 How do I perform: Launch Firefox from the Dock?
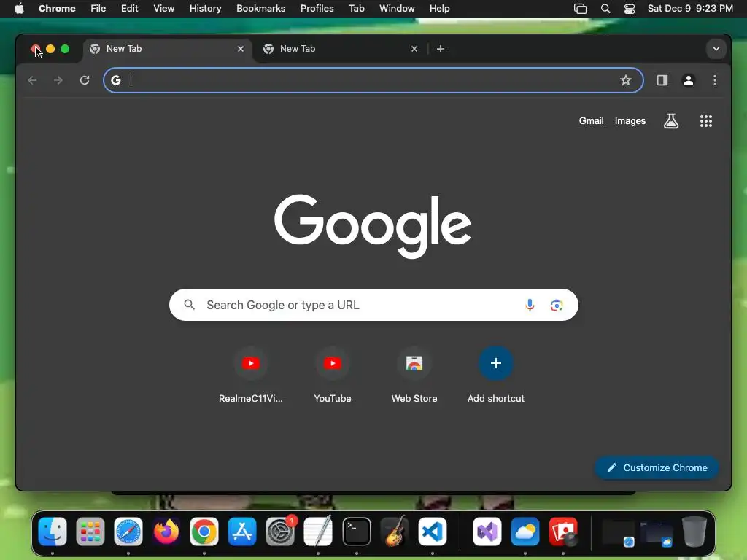[166, 532]
